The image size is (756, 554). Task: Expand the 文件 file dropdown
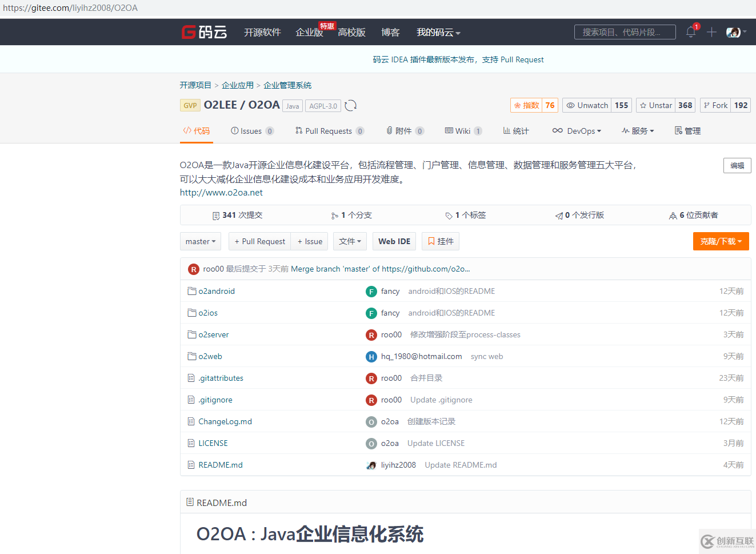click(350, 241)
